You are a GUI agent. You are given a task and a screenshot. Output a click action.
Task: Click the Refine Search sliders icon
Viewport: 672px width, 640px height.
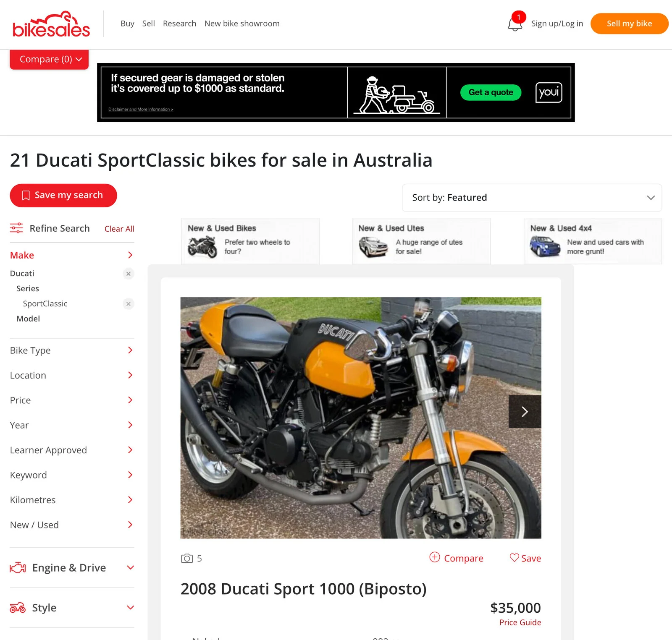point(17,228)
